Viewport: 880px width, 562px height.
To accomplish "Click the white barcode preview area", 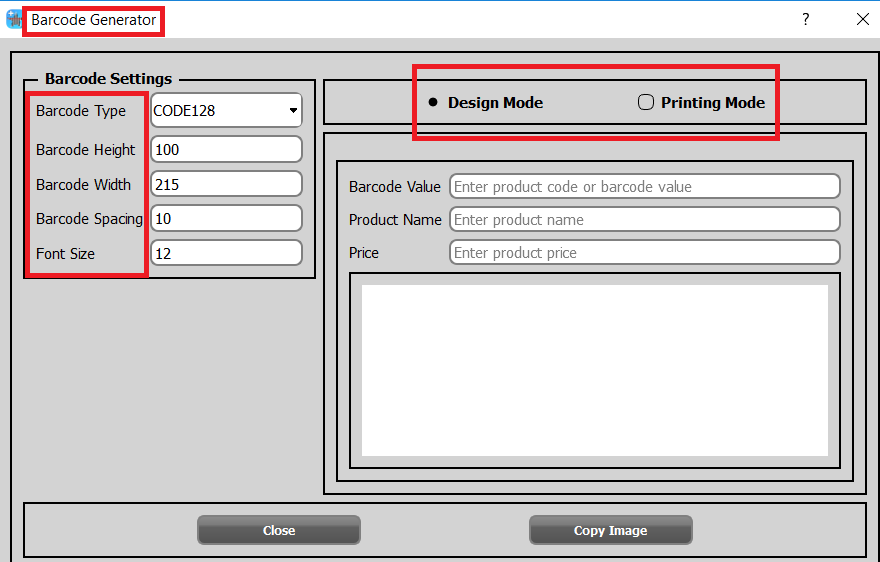I will (x=594, y=370).
